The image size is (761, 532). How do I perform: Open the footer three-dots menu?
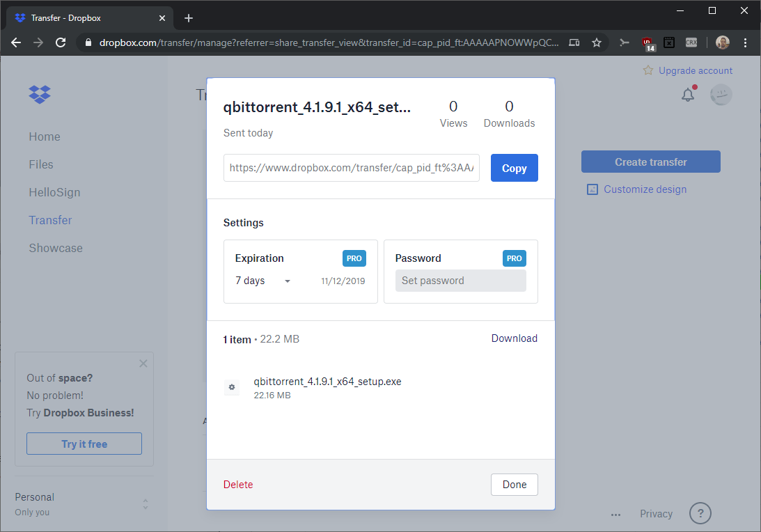pos(615,515)
